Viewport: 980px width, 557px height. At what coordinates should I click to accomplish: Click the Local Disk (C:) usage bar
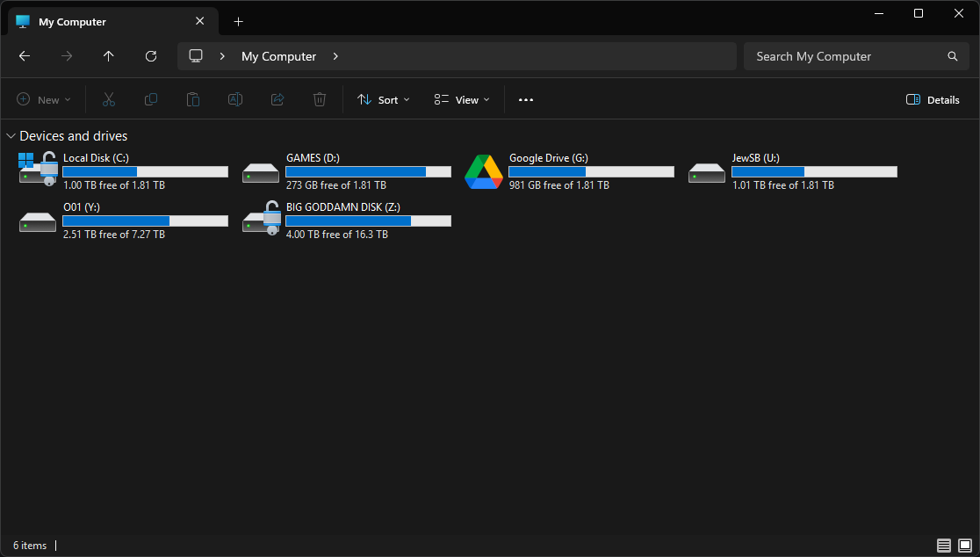click(x=146, y=172)
